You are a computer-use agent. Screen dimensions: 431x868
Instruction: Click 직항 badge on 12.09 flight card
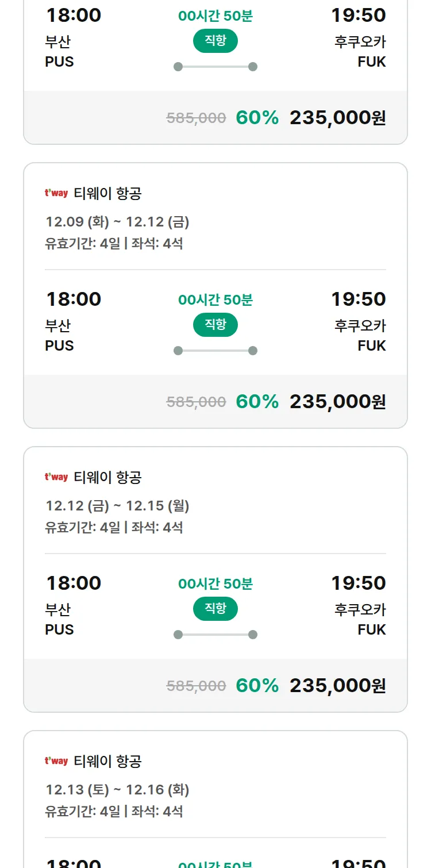tap(215, 325)
